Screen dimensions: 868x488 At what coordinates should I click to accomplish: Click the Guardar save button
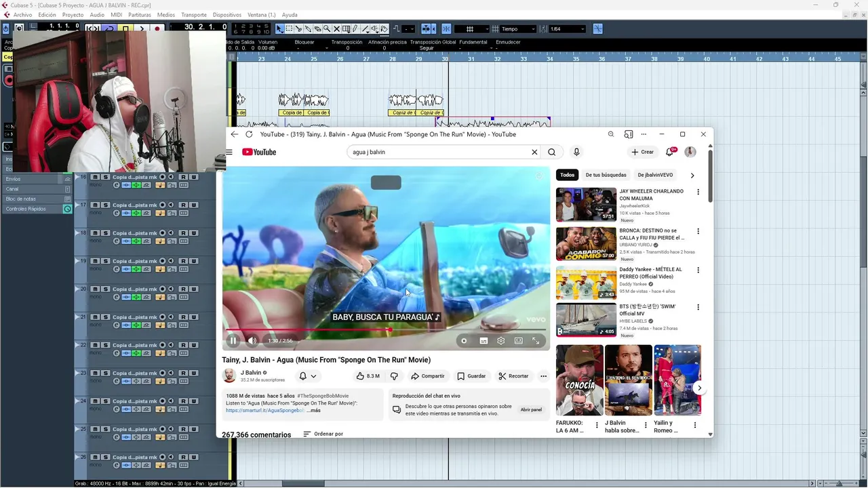pos(471,376)
